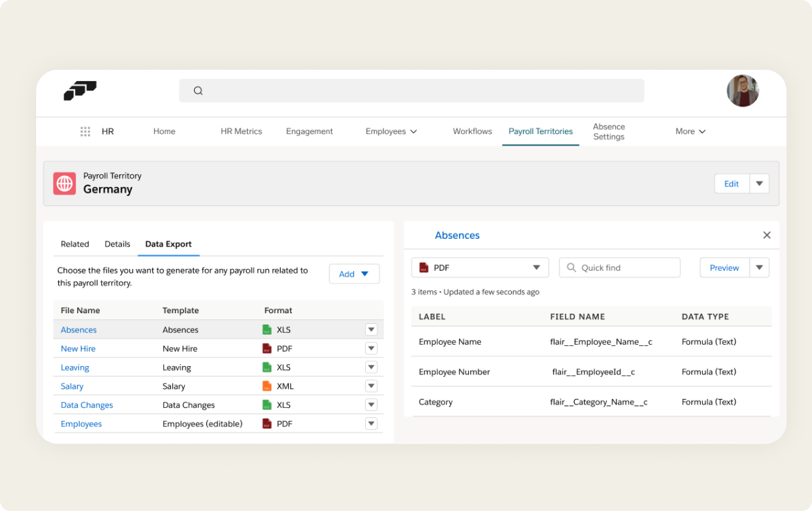Open the Salary row action dropdown
The width and height of the screenshot is (812, 511).
(371, 386)
